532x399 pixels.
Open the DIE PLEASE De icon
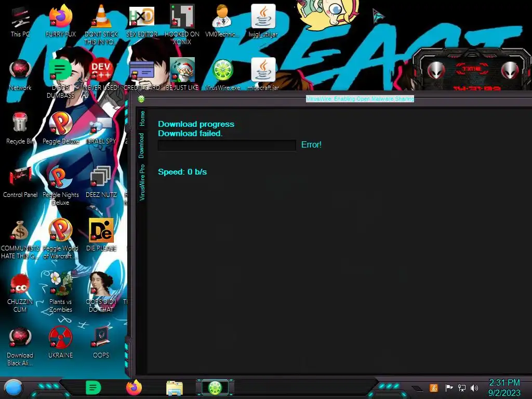point(101,235)
